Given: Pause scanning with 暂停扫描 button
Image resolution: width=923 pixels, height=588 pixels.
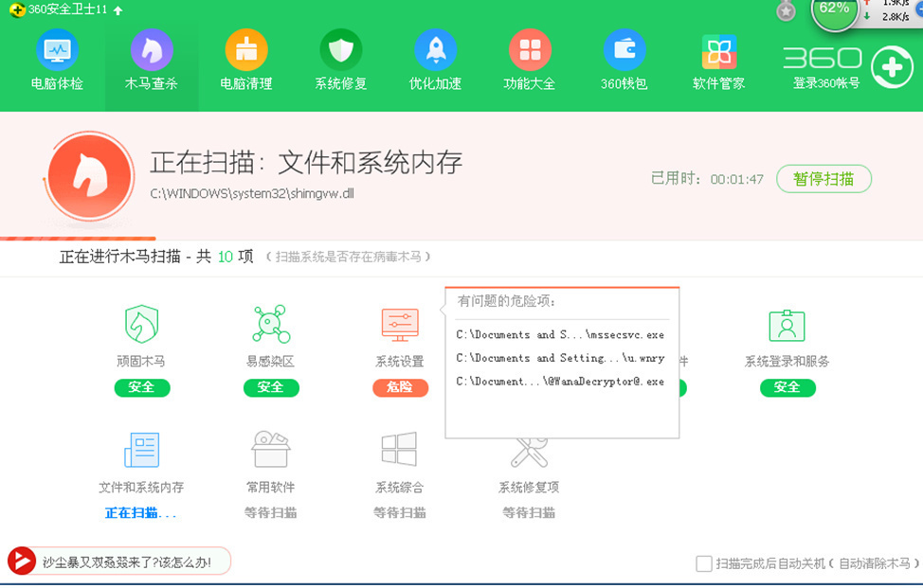Looking at the screenshot, I should pos(823,179).
